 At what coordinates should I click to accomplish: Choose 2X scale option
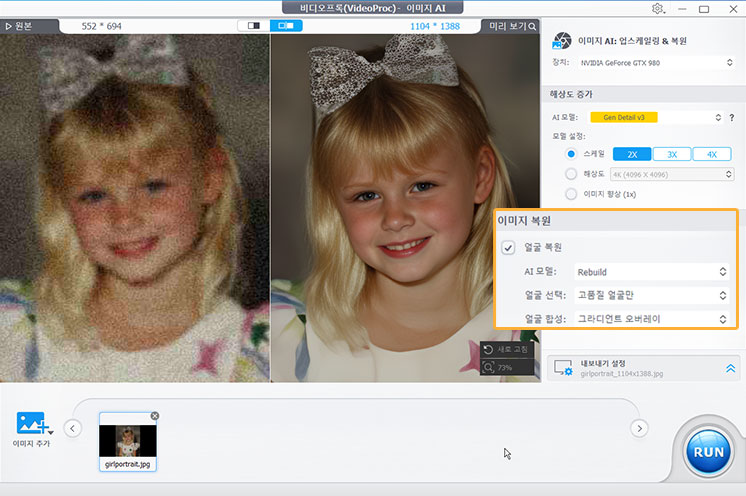coord(632,154)
